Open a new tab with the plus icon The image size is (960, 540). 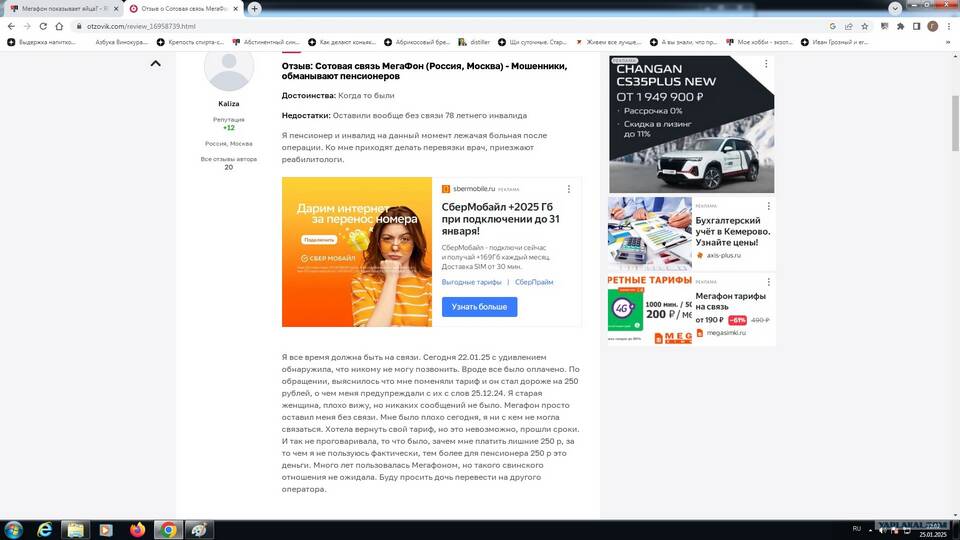[255, 8]
